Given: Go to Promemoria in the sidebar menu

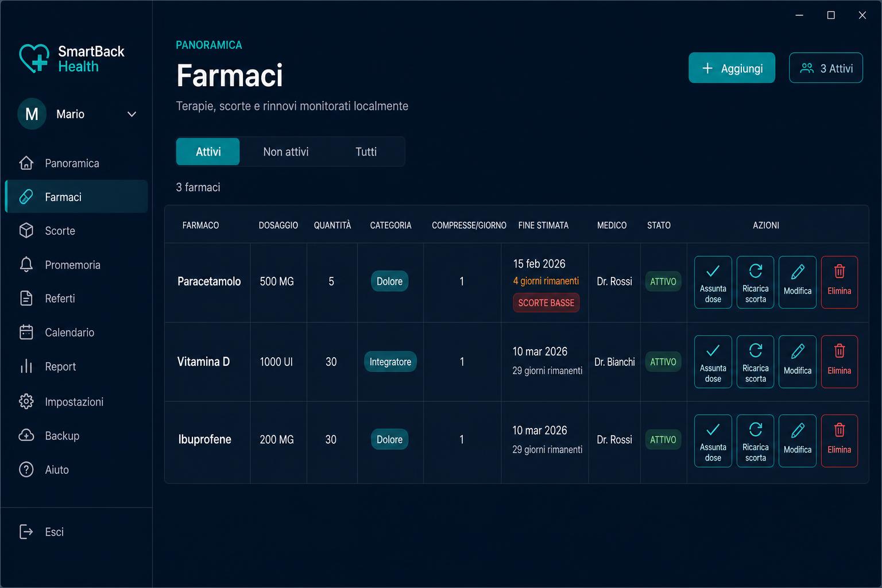Looking at the screenshot, I should coord(76,265).
